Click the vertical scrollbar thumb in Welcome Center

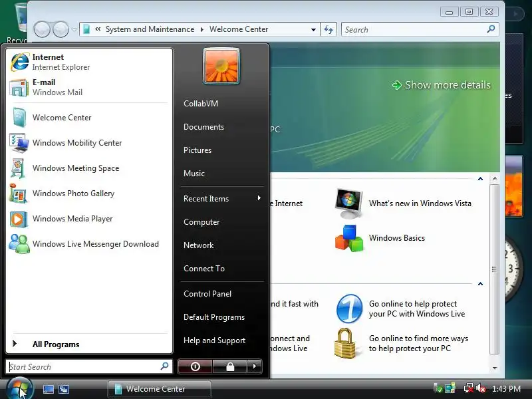click(494, 269)
